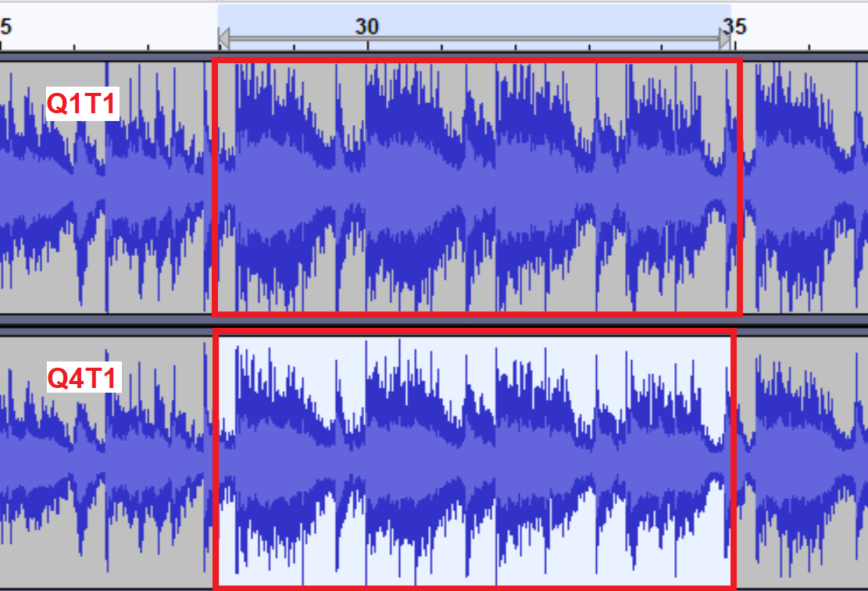868x591 pixels.
Task: Click the 35-second label on the timeline ruler
Action: pyautogui.click(x=735, y=26)
